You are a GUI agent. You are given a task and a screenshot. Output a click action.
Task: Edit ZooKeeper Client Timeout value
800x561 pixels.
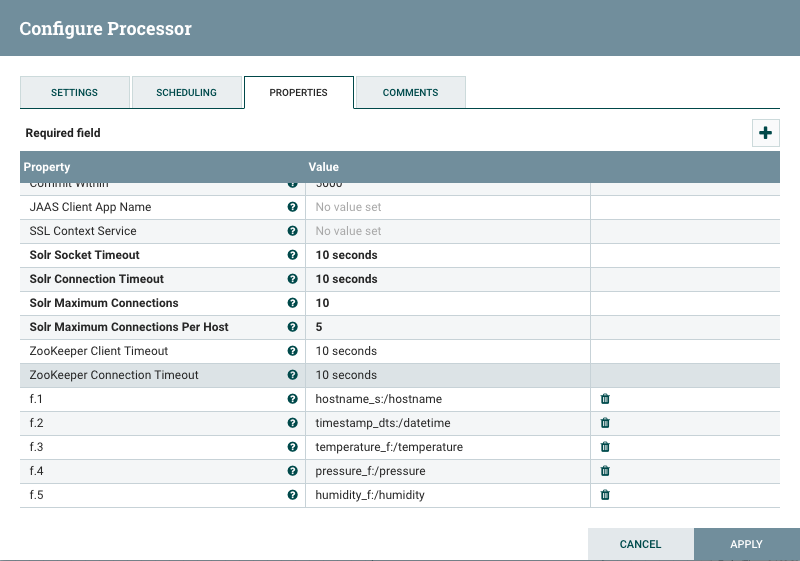(x=448, y=351)
